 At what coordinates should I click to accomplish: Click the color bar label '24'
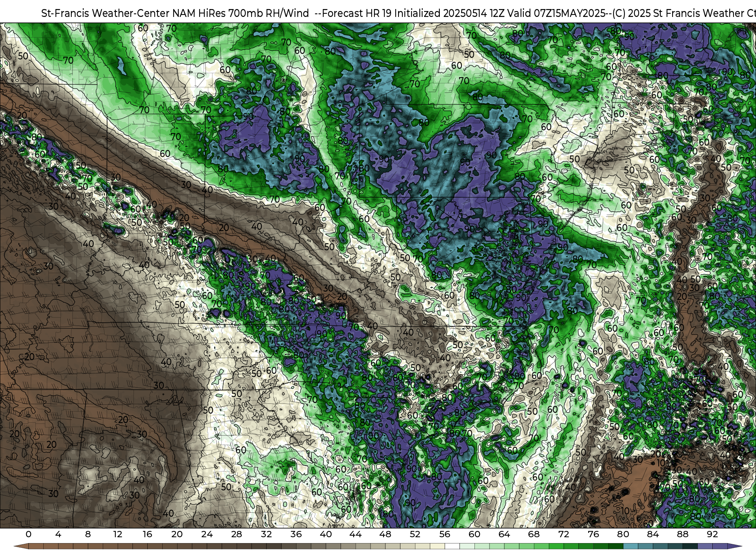click(207, 534)
